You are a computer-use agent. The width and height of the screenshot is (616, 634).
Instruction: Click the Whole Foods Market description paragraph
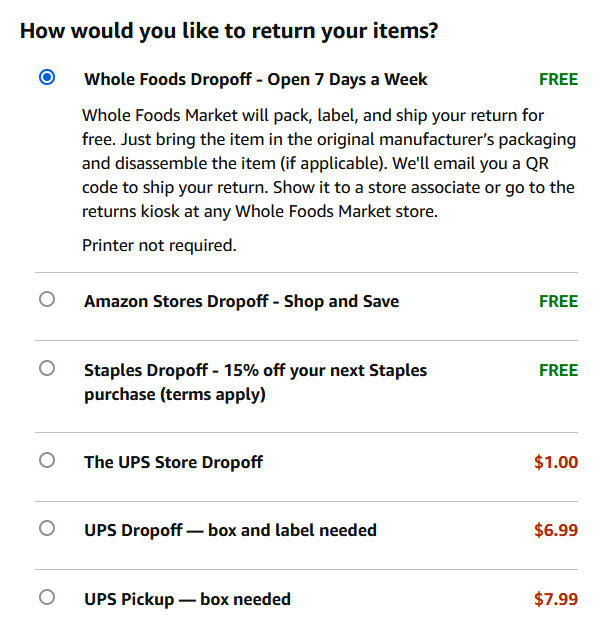329,163
